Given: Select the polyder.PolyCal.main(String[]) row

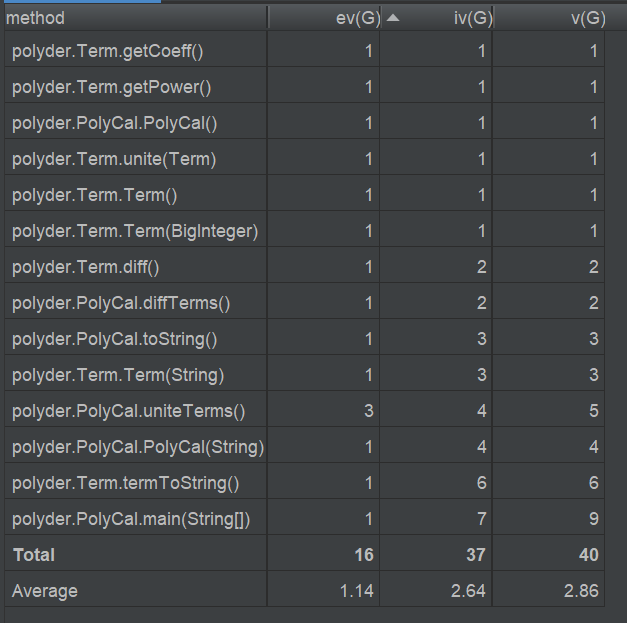Looking at the screenshot, I should tap(304, 519).
